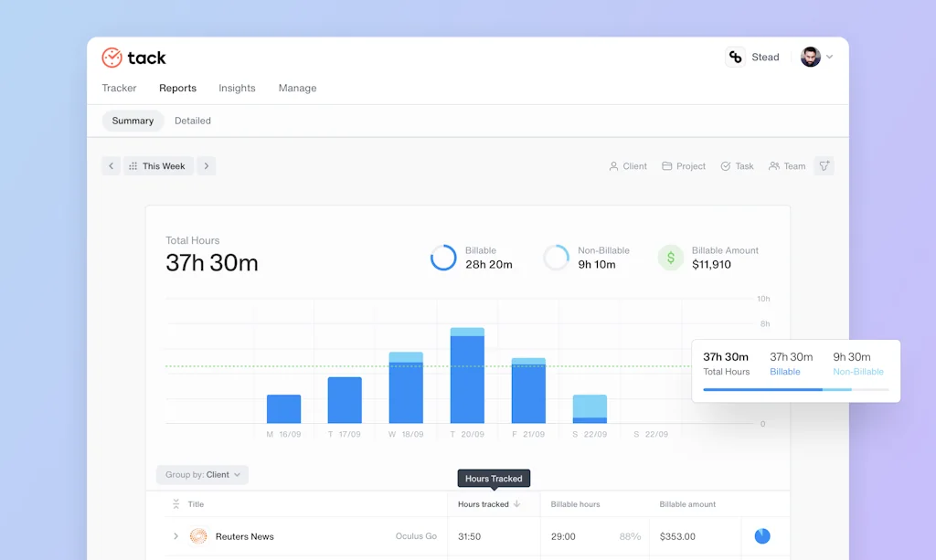Go to the Insights tab
Viewport: 936px width, 560px height.
click(237, 88)
